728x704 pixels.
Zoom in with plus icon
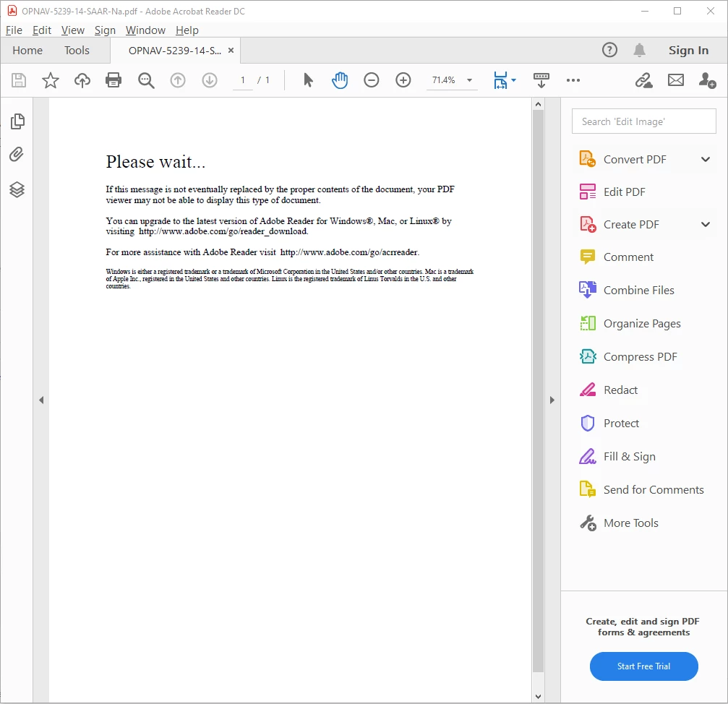click(x=403, y=80)
